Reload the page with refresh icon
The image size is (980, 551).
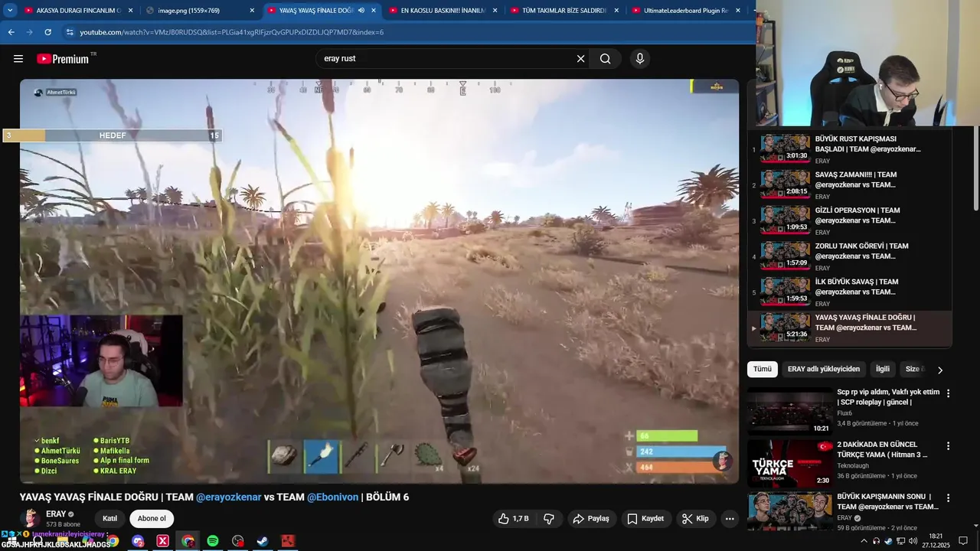(47, 32)
